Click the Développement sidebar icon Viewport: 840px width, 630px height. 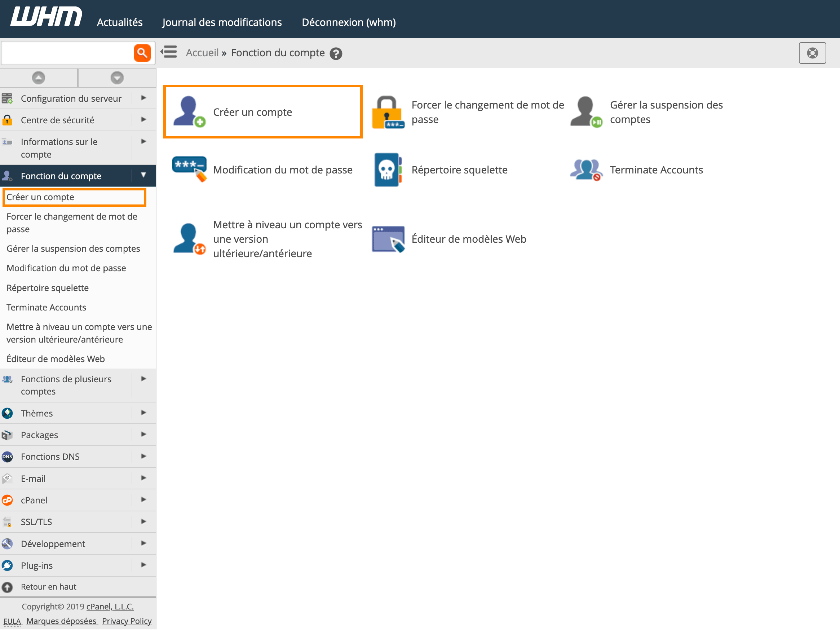point(7,544)
